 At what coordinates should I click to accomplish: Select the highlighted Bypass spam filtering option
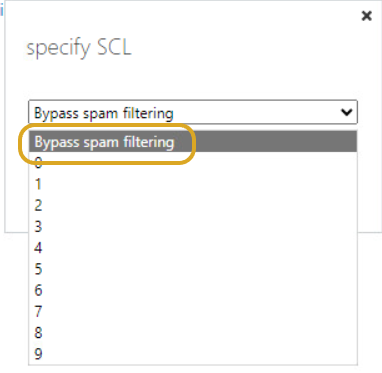[x=193, y=142]
